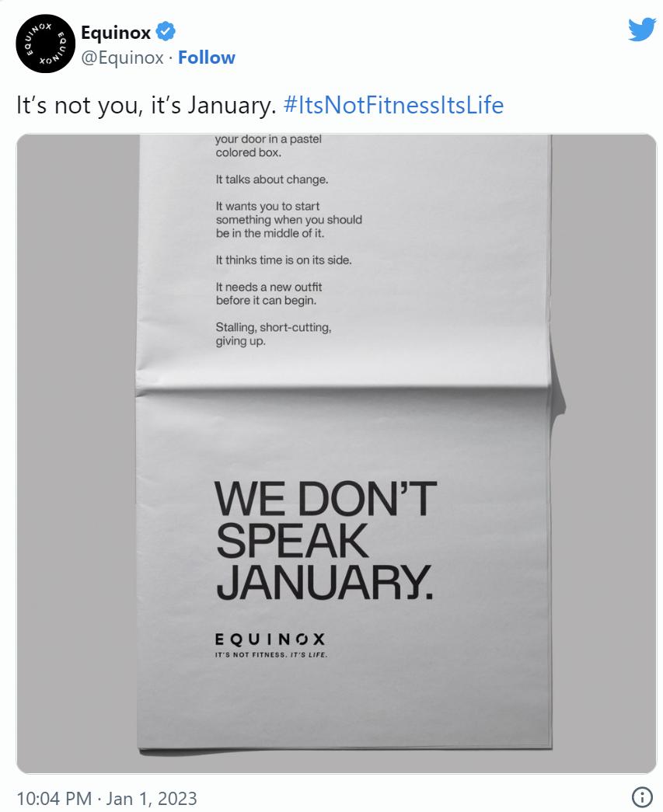663x812 pixels.
Task: Click the @Equinox handle
Action: click(122, 58)
